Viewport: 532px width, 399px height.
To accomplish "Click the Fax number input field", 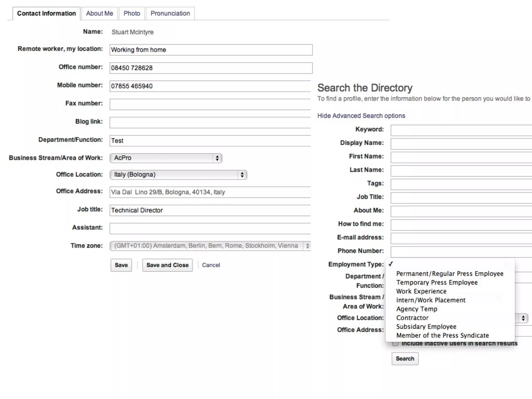I will [210, 104].
